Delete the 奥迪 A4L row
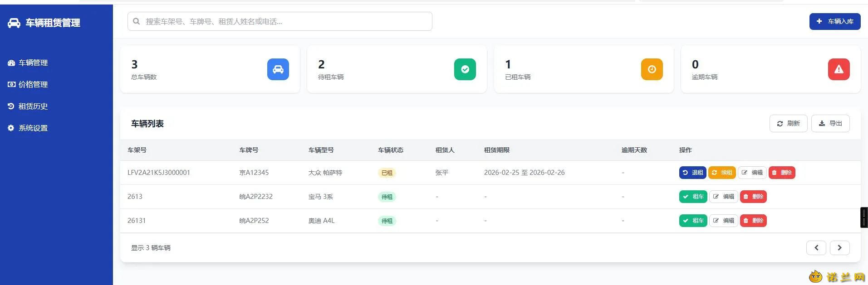Screen dimensions: 868x285 [x=754, y=221]
